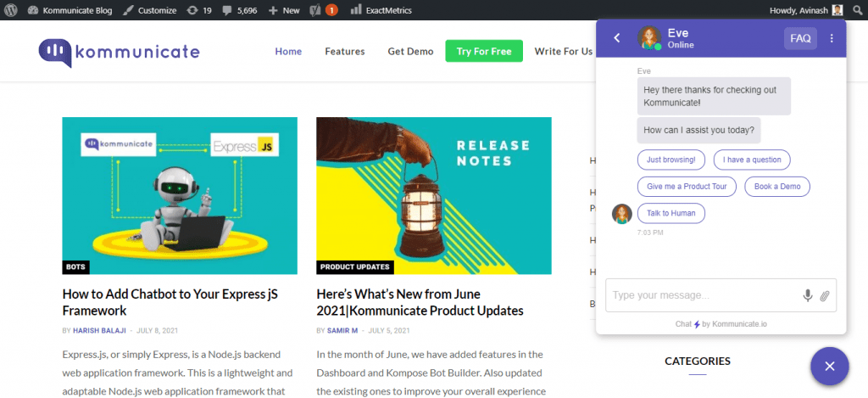868x398 pixels.
Task: Choose I have a question reply
Action: pyautogui.click(x=752, y=160)
